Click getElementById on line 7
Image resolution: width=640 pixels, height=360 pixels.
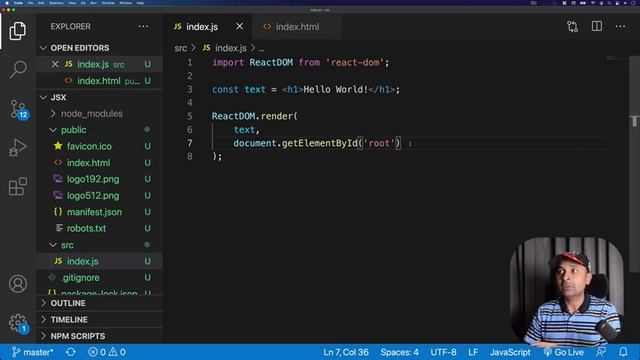[x=320, y=143]
